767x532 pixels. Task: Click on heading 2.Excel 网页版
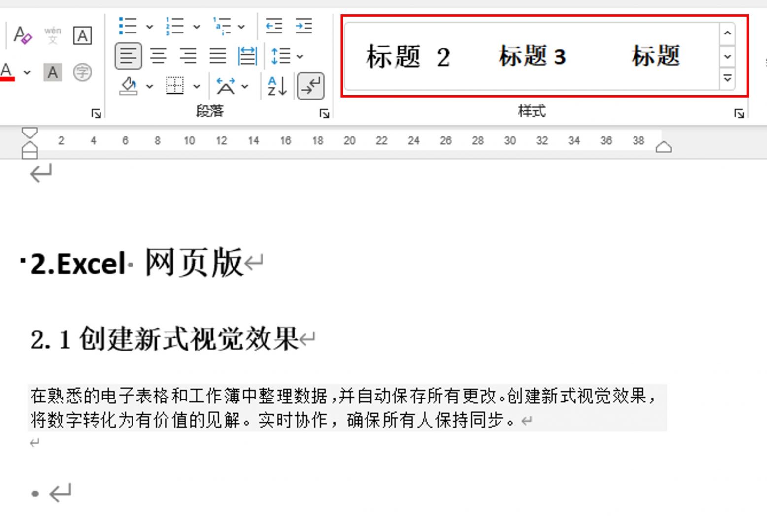[x=136, y=263]
